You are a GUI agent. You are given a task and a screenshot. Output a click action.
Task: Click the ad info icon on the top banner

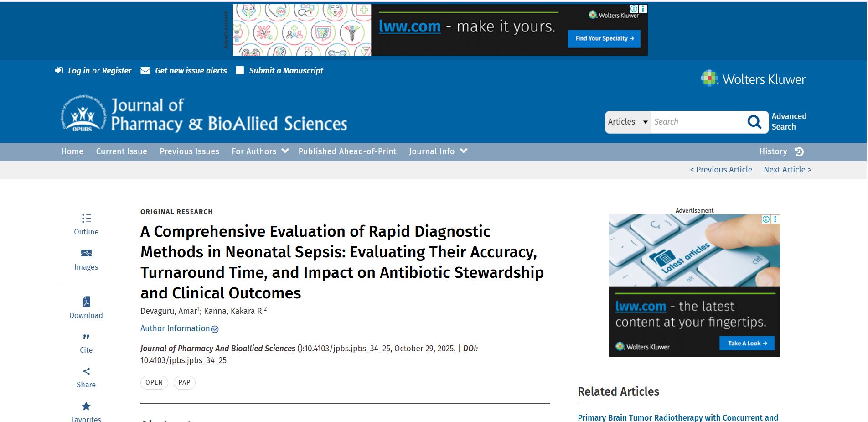pos(634,9)
